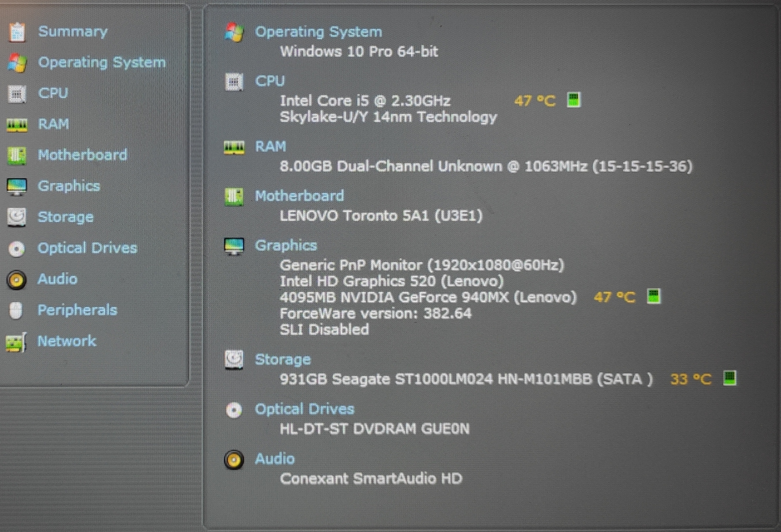Click the GPU temperature 47 °C beside GeForce
The height and width of the screenshot is (532, 781).
click(615, 297)
